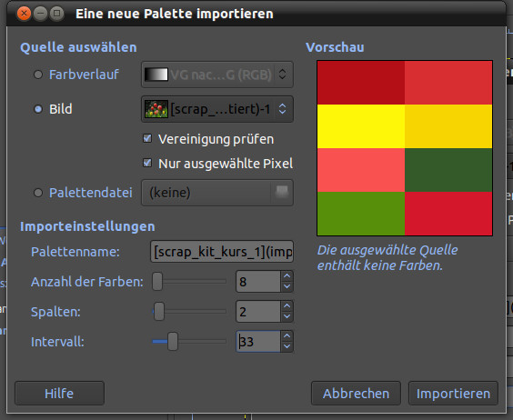Increase Spalten value with up arrow
The image size is (513, 420).
(287, 306)
